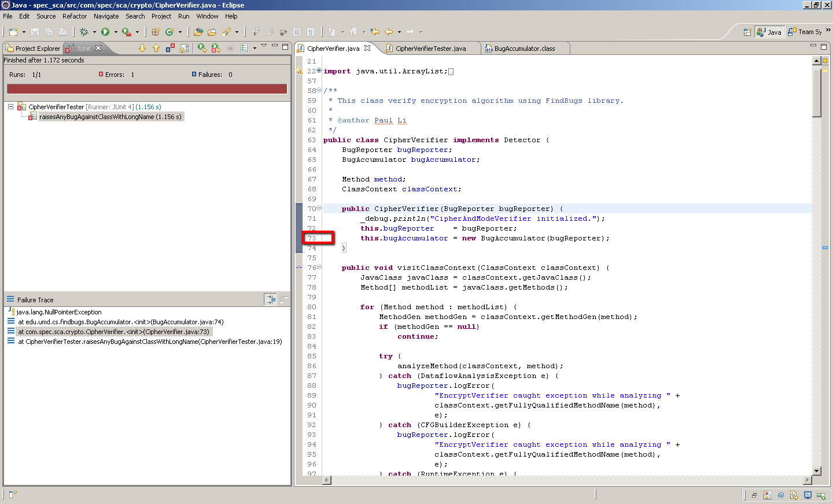
Task: Jump to Previous Failed Test (up arrow)
Action: 156,48
